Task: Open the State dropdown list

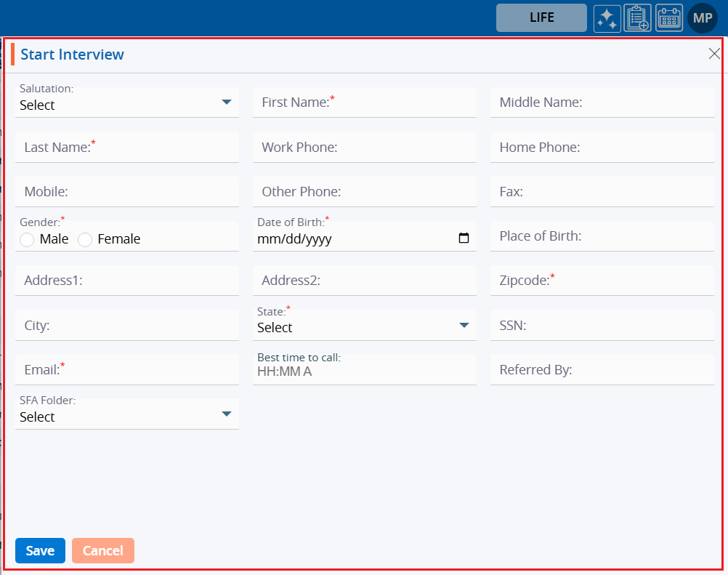Action: pos(365,326)
